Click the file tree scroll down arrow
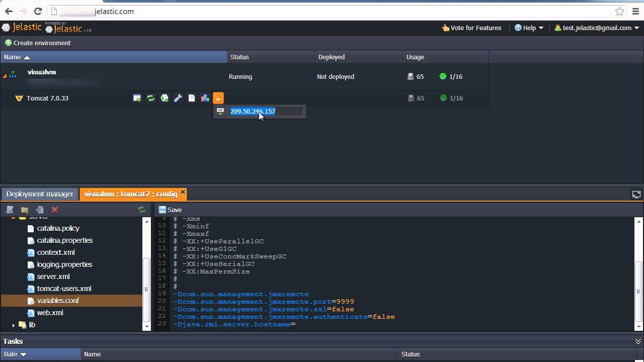The width and height of the screenshot is (644, 362). [x=147, y=327]
